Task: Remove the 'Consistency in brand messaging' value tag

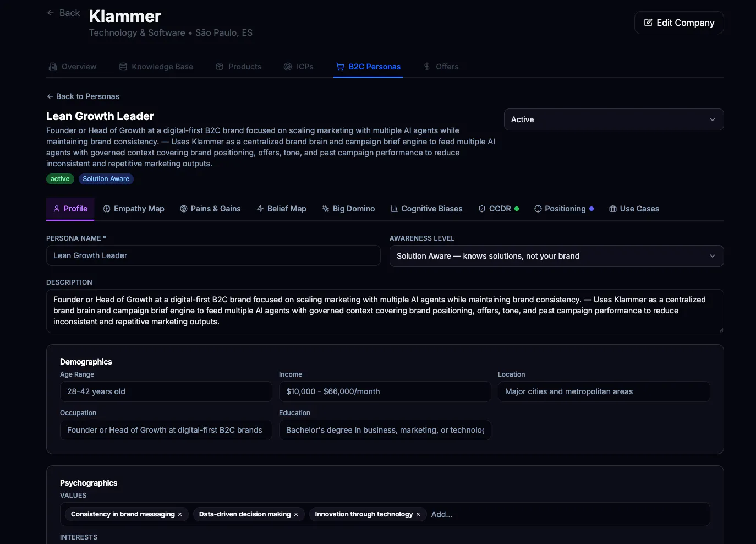Action: pos(180,514)
